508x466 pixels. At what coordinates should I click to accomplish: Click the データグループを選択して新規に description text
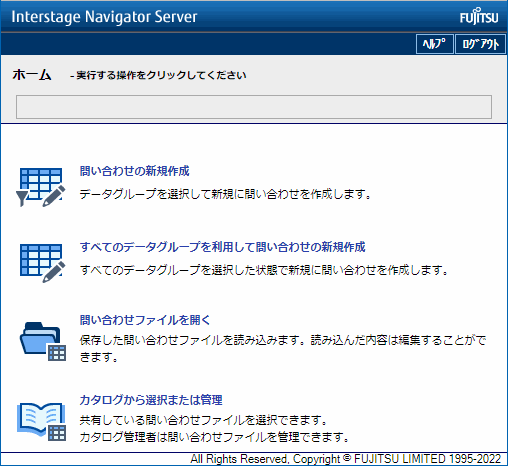click(x=225, y=194)
